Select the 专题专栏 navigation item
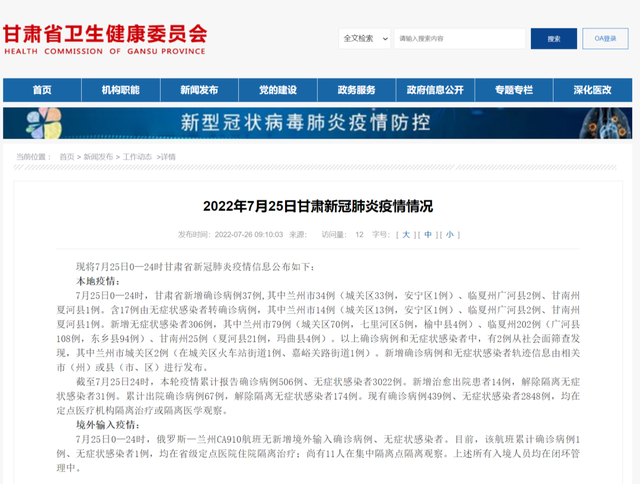The width and height of the screenshot is (640, 484). pyautogui.click(x=514, y=90)
